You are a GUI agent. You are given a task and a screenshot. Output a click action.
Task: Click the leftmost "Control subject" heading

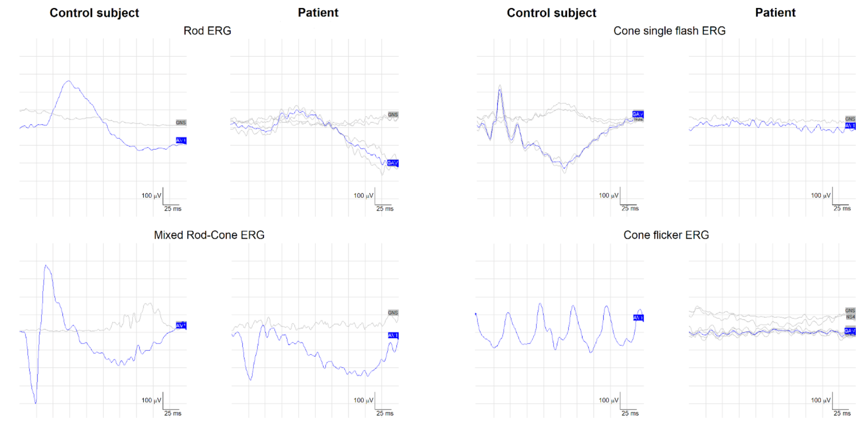[x=94, y=13]
